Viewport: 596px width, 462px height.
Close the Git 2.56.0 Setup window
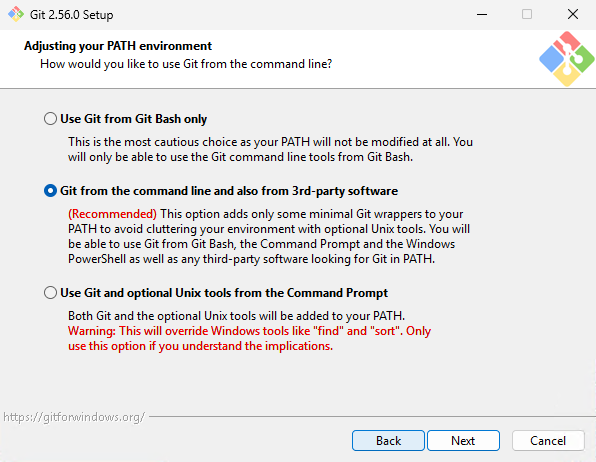coord(573,14)
